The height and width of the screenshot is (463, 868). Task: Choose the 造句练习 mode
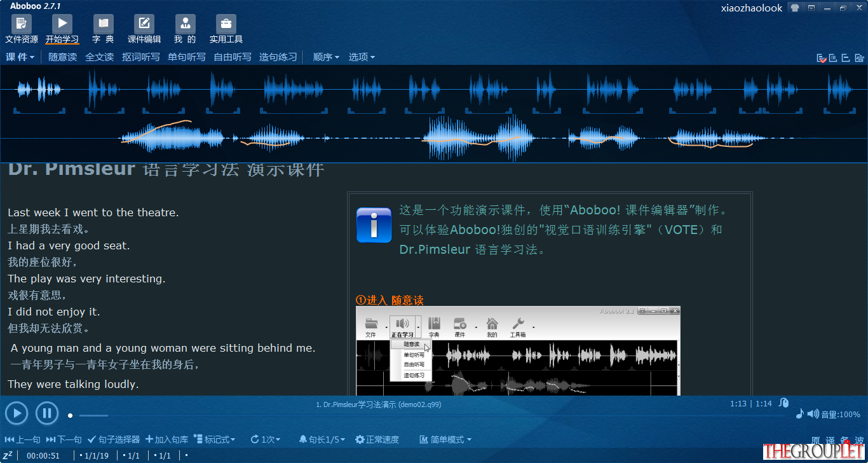click(278, 57)
